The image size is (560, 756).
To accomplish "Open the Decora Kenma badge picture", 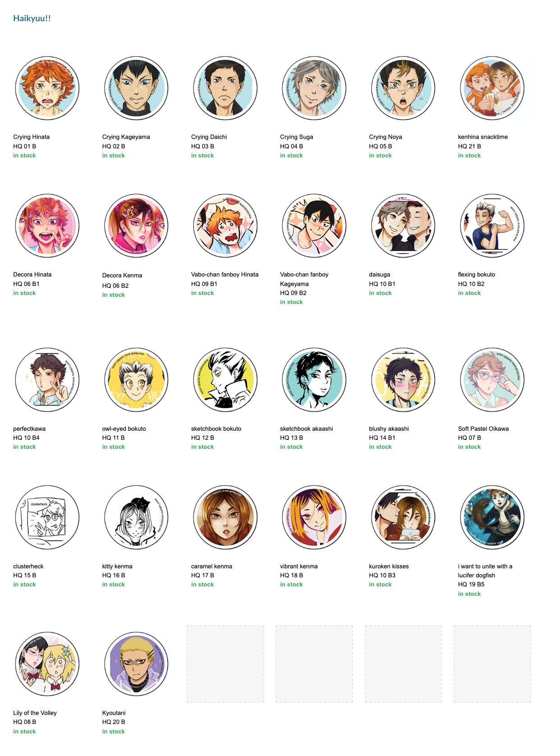I will [136, 226].
